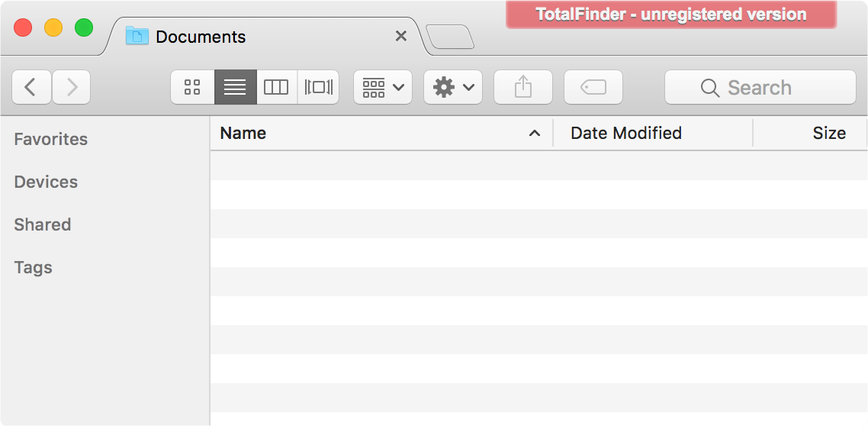
Task: Go back with the left arrow button
Action: [x=31, y=88]
